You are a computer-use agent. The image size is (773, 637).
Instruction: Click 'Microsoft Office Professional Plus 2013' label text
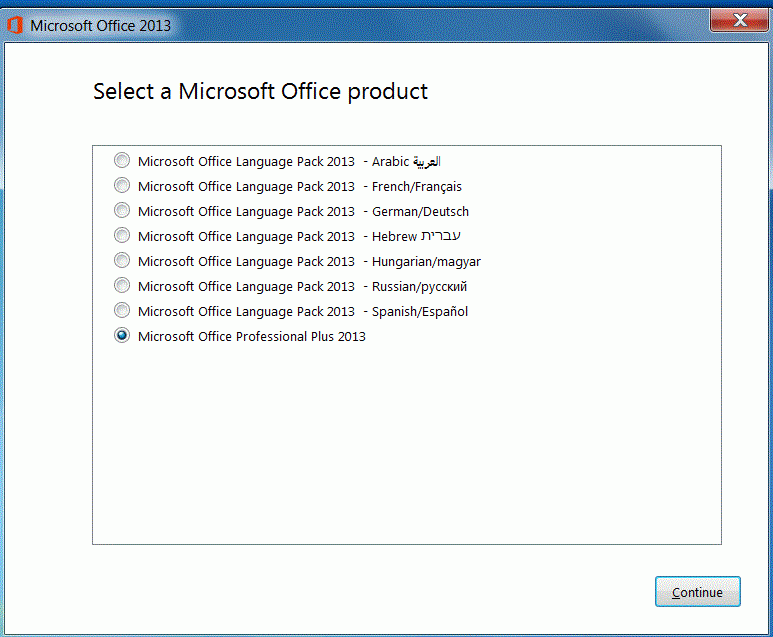[x=251, y=336]
